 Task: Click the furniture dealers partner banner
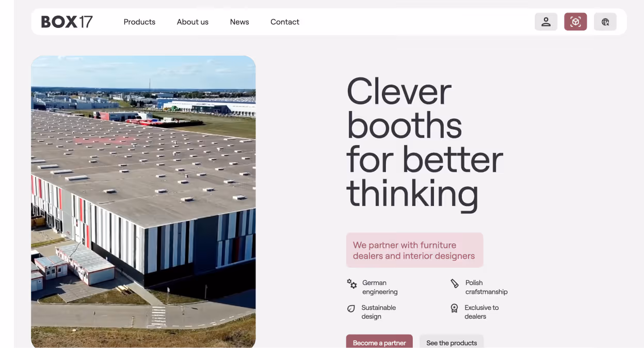pos(414,250)
